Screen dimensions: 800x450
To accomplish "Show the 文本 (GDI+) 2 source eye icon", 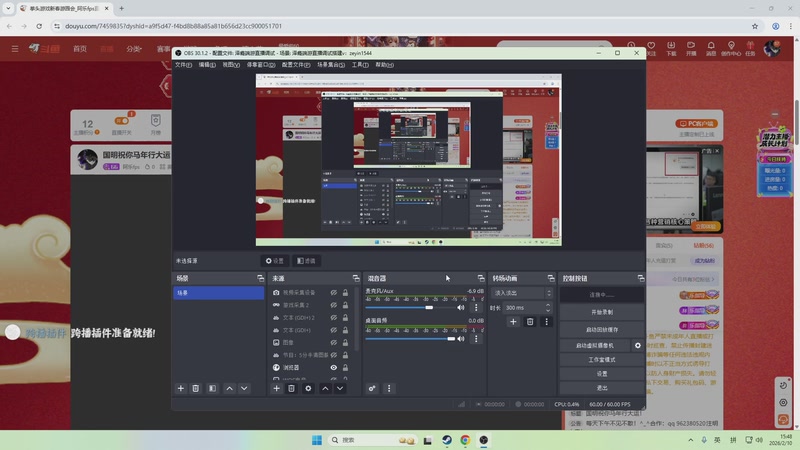I will (x=334, y=317).
